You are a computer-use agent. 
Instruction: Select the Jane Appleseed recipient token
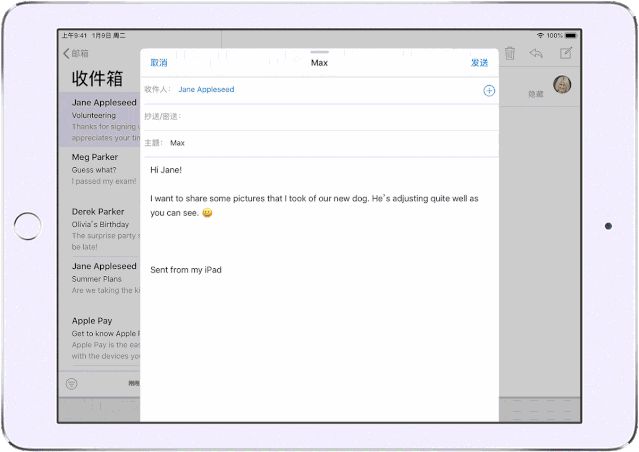(206, 89)
